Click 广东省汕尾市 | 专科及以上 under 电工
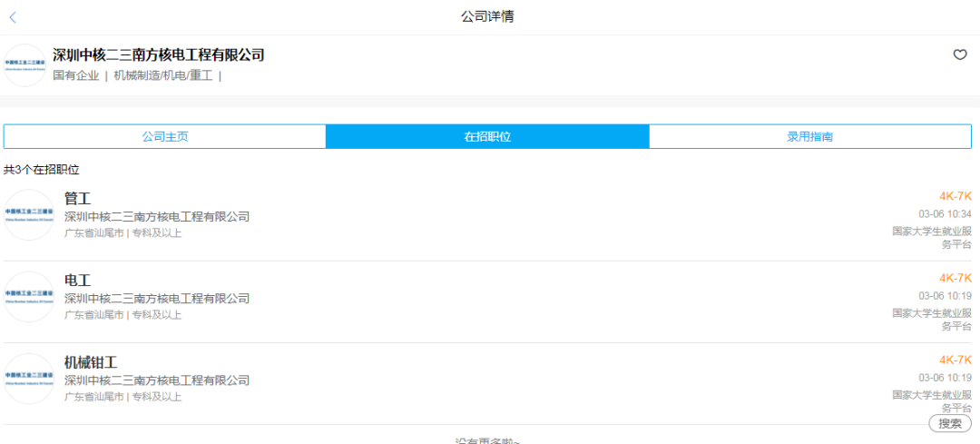Screen dimensions: 980x444 (x=123, y=315)
